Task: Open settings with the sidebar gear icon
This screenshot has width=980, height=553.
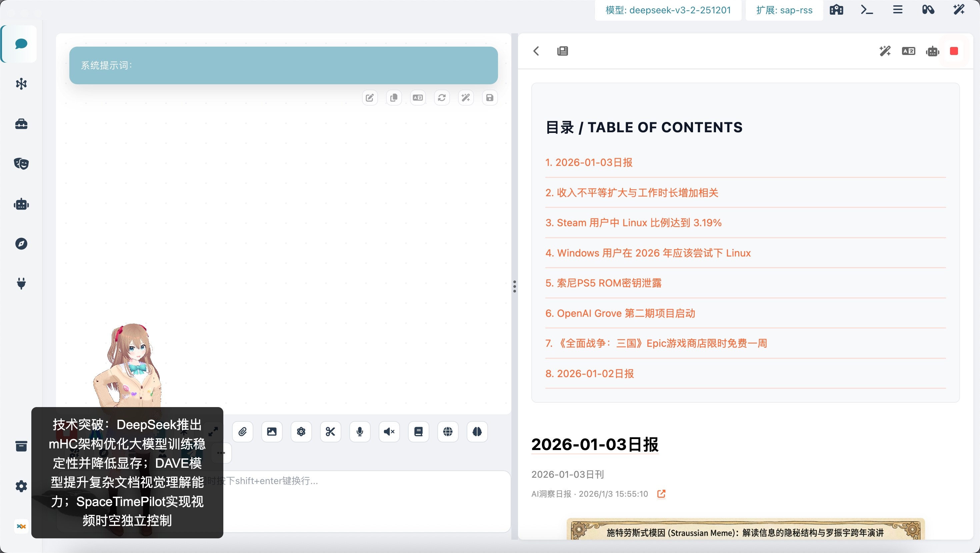Action: [x=21, y=486]
